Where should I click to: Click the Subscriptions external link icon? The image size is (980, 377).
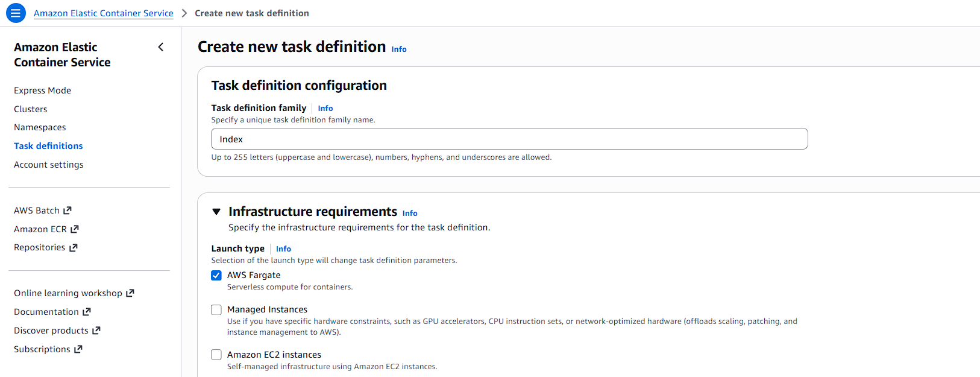tap(78, 349)
